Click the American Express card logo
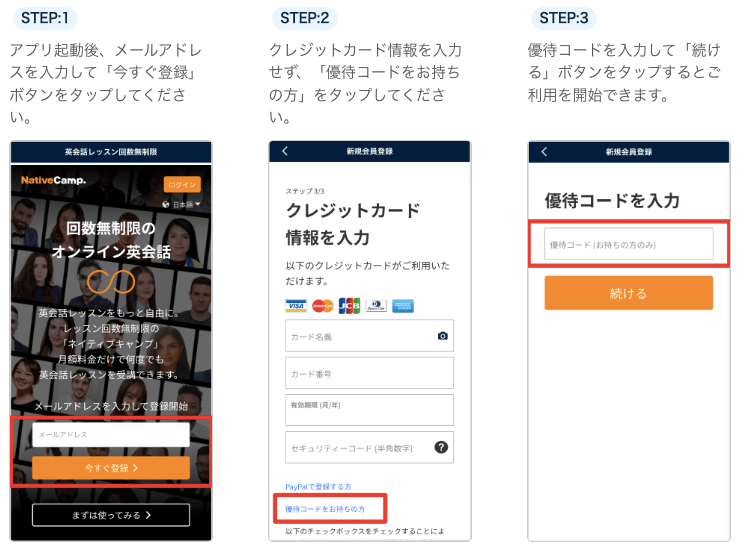 pos(403,306)
